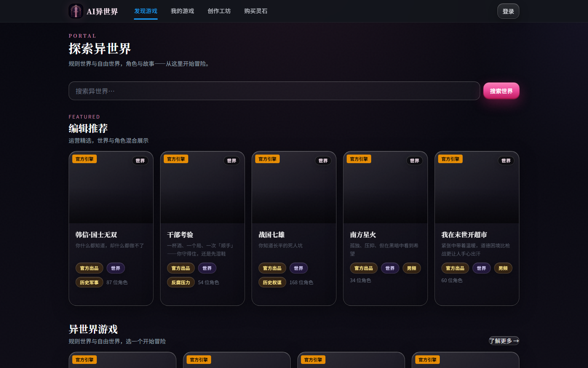Click description 你知道长平的死人坑
Image resolution: width=588 pixels, height=368 pixels.
click(281, 246)
